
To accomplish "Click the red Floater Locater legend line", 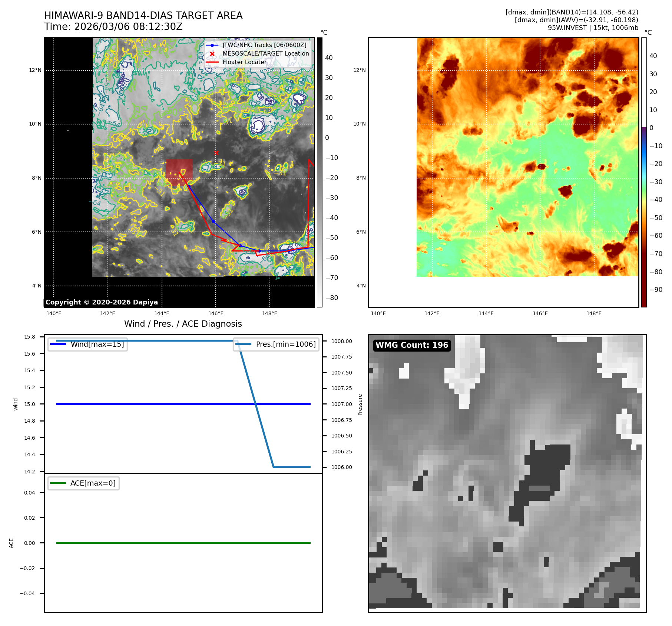I will point(212,62).
